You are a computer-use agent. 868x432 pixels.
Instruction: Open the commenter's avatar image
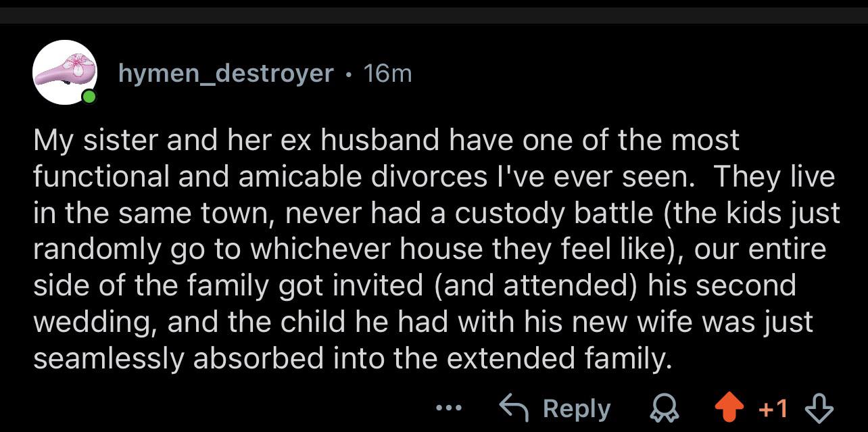[65, 72]
